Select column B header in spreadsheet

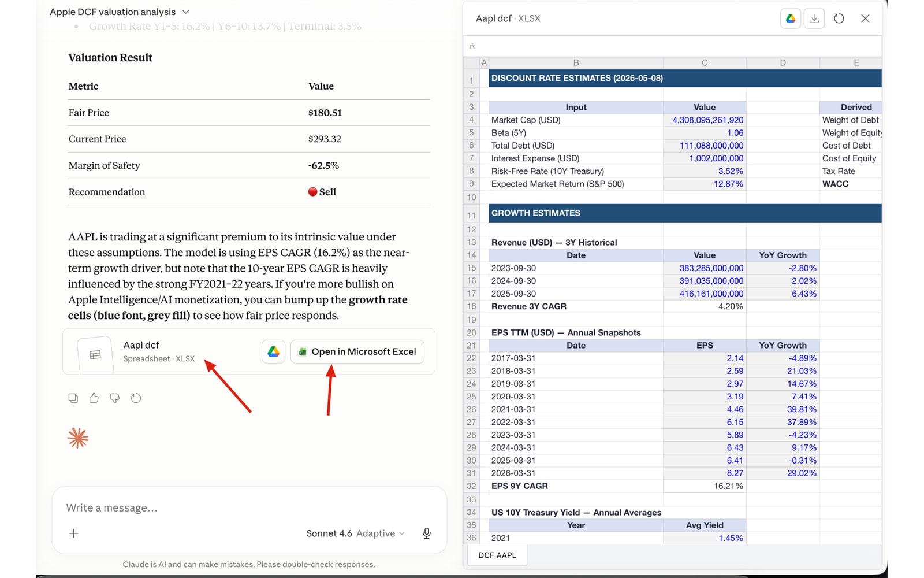click(x=576, y=62)
